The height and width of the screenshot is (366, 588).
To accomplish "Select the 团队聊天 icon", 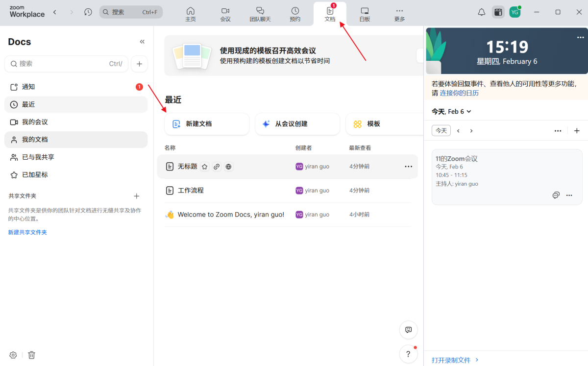I will pyautogui.click(x=260, y=12).
